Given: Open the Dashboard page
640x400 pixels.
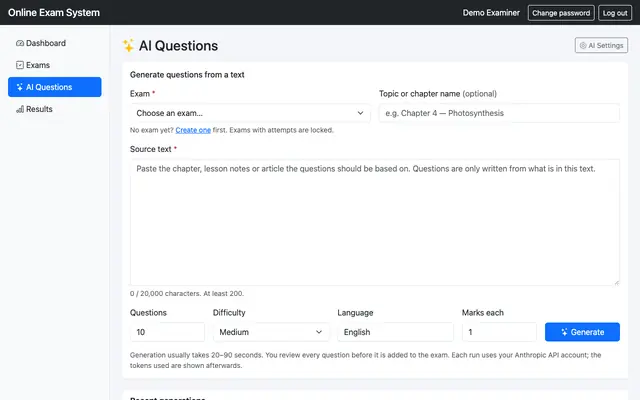Looking at the screenshot, I should [x=55, y=43].
